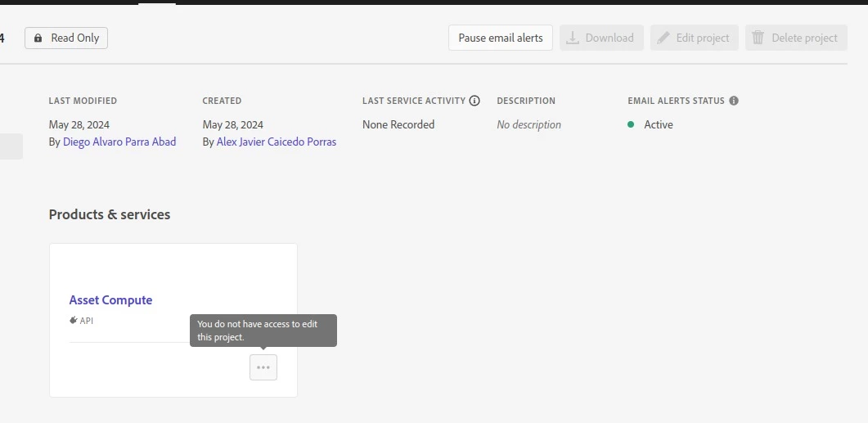Click the Email Alerts Status info icon
868x423 pixels.
tap(734, 100)
